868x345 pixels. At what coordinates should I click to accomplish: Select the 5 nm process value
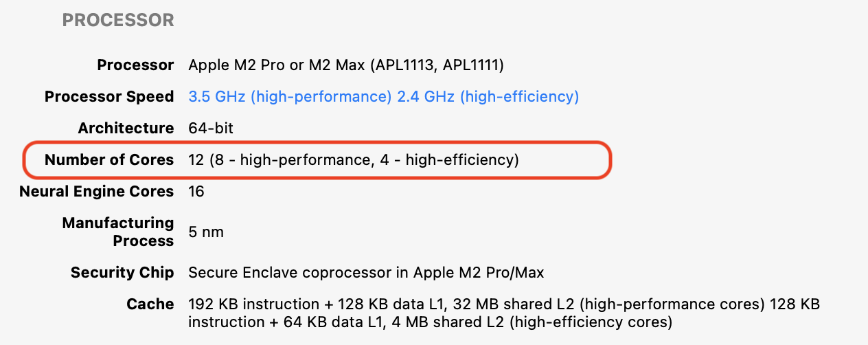[x=206, y=232]
